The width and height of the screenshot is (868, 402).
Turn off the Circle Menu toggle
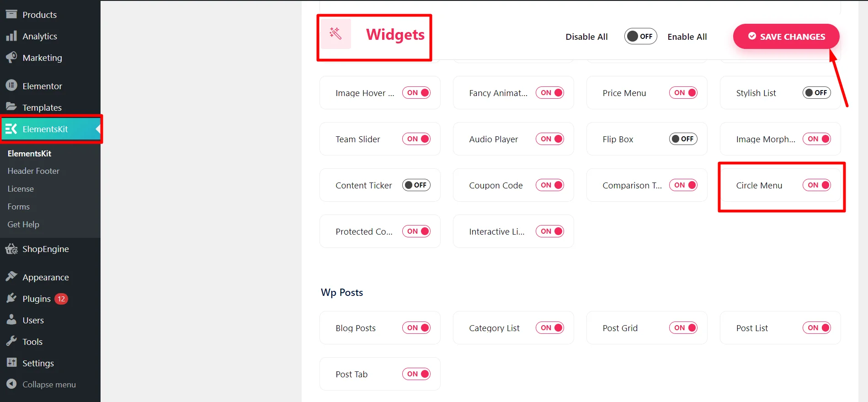click(816, 185)
